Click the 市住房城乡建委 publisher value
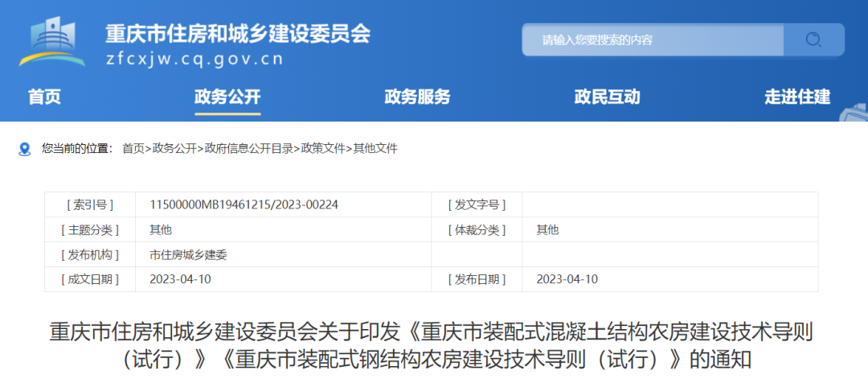 [188, 255]
